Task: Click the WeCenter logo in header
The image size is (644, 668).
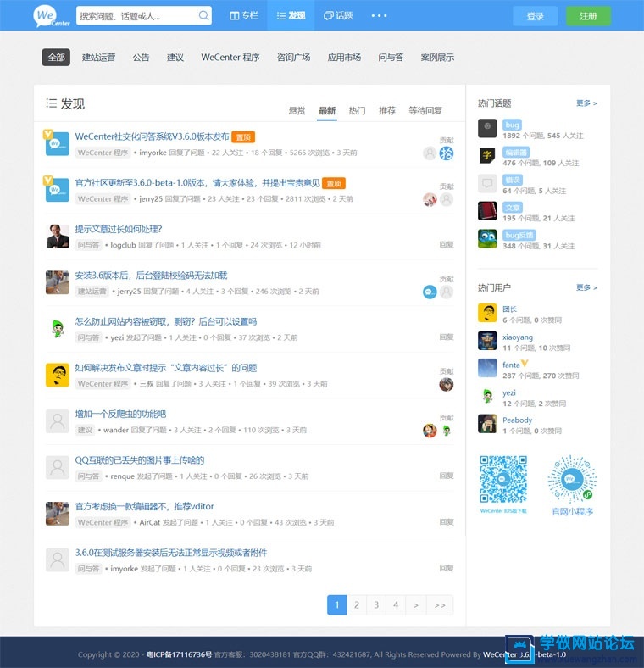Action: tap(52, 15)
